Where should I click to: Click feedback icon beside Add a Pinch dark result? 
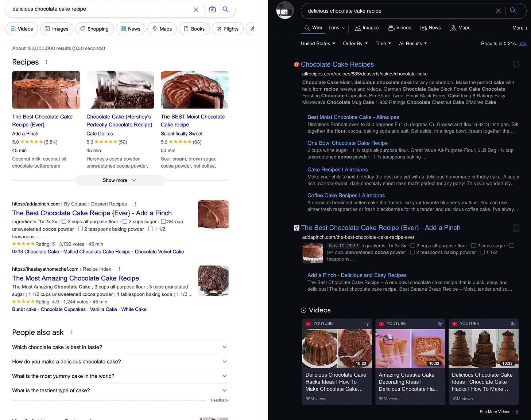point(516,228)
